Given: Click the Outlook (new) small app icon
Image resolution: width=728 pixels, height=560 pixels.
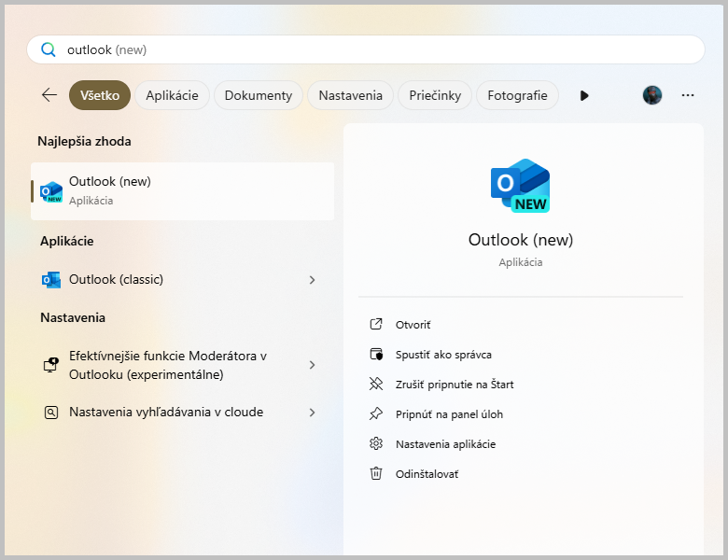Looking at the screenshot, I should pos(51,191).
